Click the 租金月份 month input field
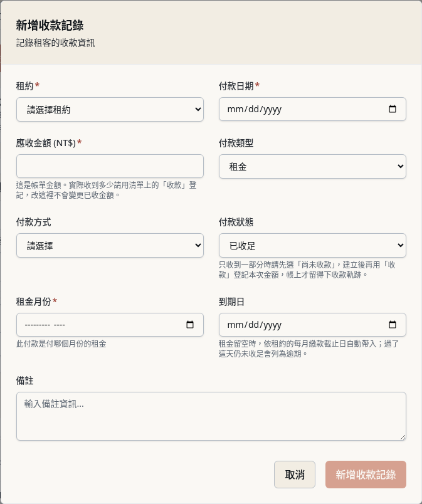Screen dimensions: 422x504 [x=110, y=325]
